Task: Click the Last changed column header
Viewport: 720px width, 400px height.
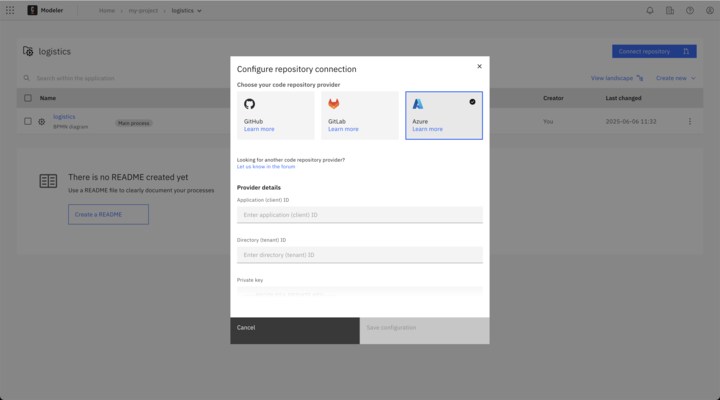Action: pos(623,98)
